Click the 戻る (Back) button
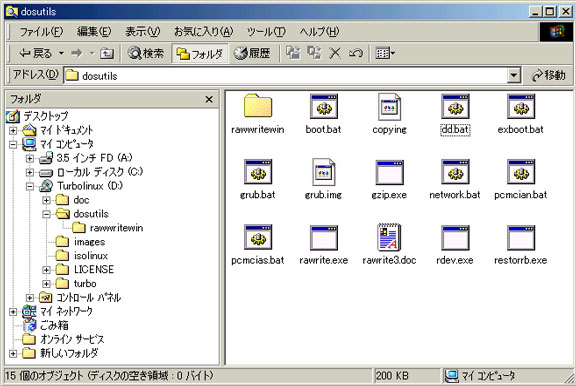This screenshot has height=386, width=576. (x=35, y=54)
